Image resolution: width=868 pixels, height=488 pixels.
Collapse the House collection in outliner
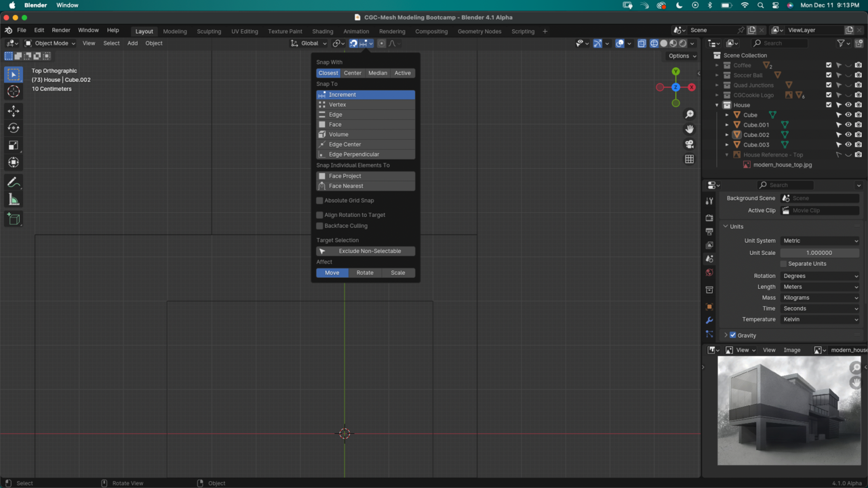pyautogui.click(x=717, y=105)
